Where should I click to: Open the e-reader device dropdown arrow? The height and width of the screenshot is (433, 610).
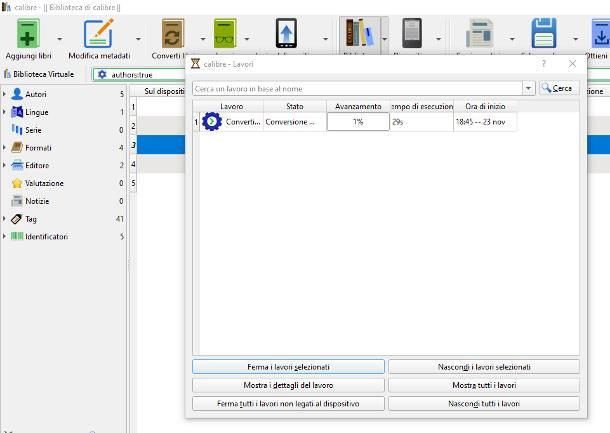(438, 39)
